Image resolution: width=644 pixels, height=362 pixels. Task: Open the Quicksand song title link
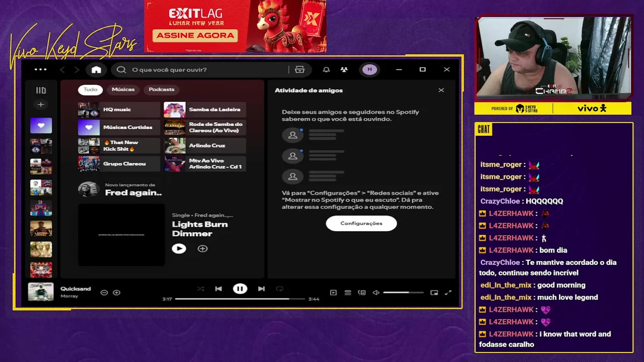tap(75, 289)
